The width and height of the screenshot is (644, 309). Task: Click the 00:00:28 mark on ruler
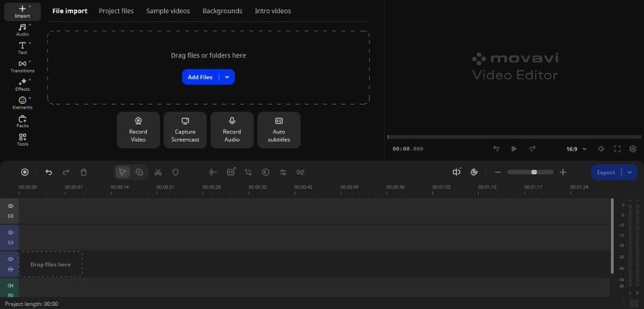(212, 187)
